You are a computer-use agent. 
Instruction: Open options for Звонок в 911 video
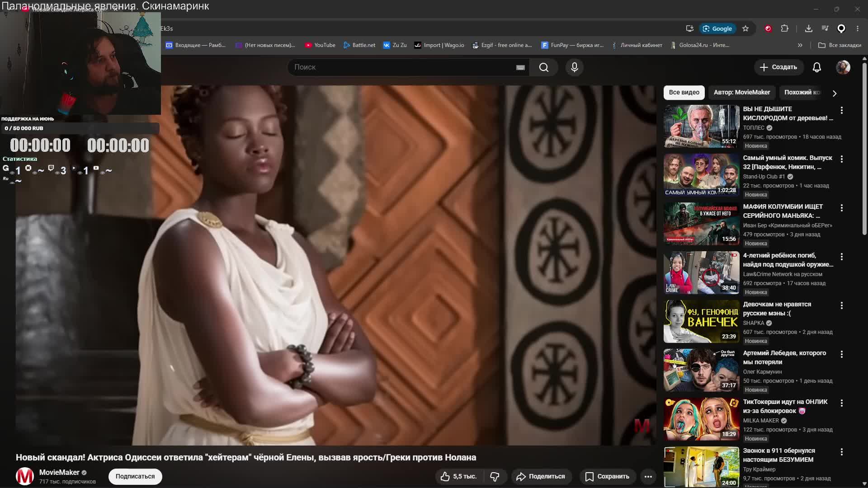click(842, 452)
